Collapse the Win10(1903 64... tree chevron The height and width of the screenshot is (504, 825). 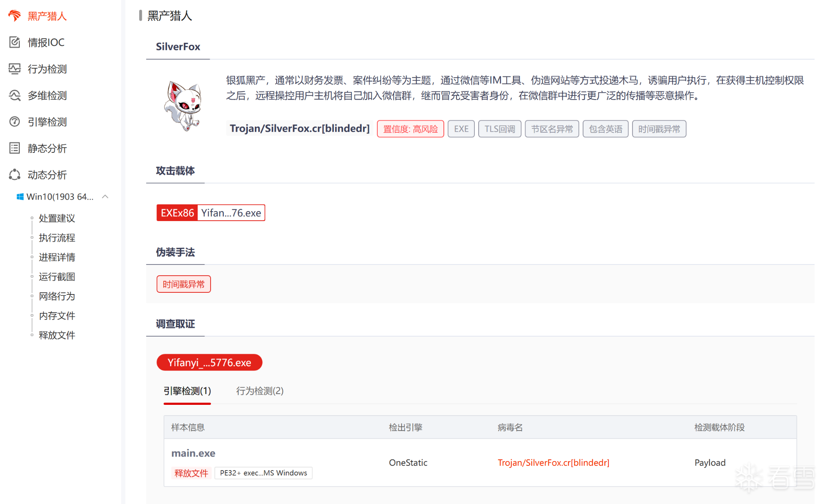click(105, 197)
